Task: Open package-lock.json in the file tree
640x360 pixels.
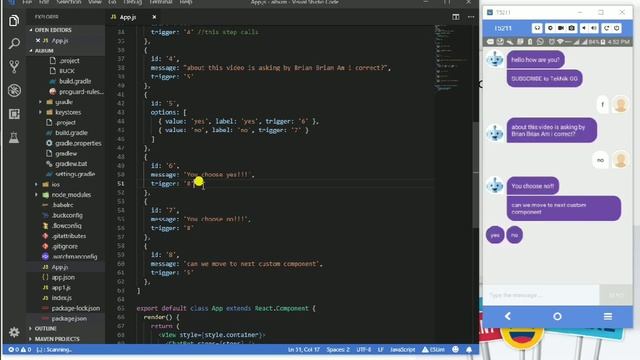Action: pyautogui.click(x=76, y=308)
